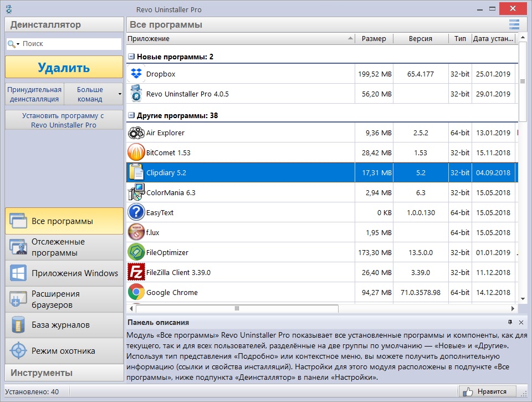Click the Отслеженные программы sidebar icon

point(18,247)
